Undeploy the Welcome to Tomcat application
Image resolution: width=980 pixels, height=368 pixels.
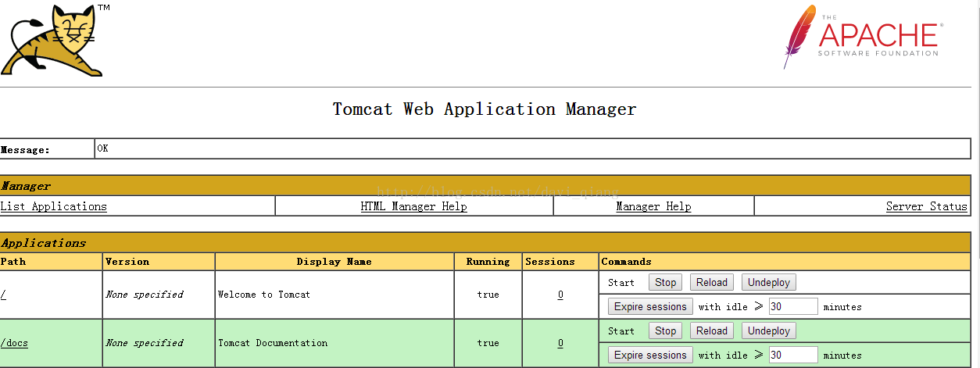(769, 283)
